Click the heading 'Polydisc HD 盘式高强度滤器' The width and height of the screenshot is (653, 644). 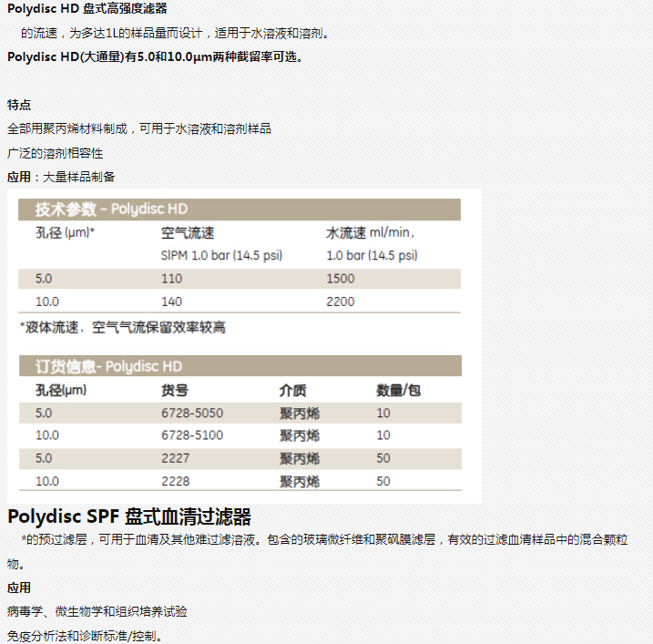coord(87,8)
